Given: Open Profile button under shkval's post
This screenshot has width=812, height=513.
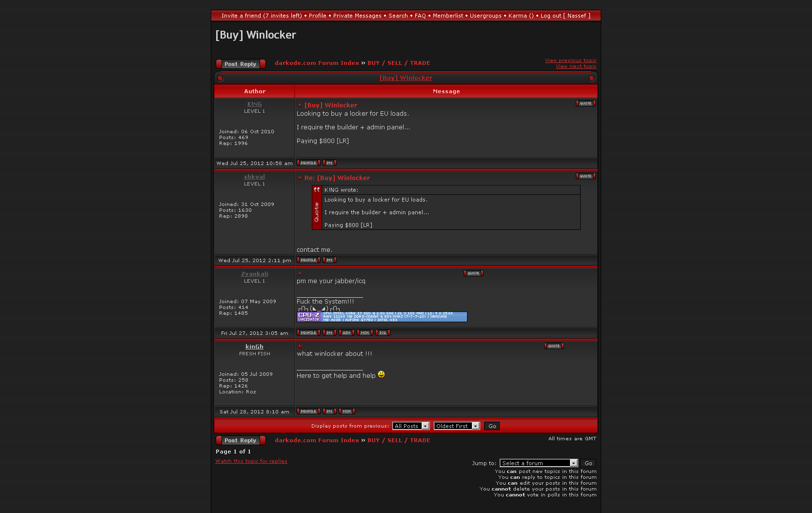Looking at the screenshot, I should [x=308, y=260].
